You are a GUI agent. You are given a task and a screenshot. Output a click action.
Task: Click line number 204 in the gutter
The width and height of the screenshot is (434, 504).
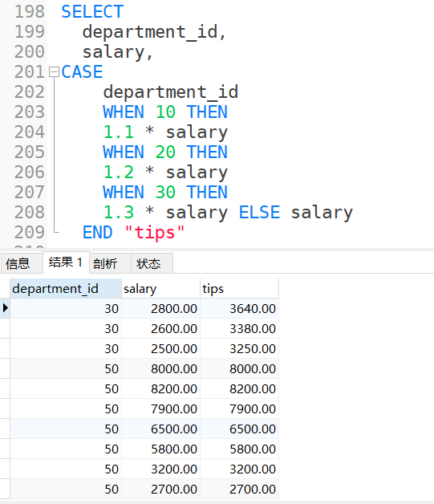pyautogui.click(x=29, y=132)
